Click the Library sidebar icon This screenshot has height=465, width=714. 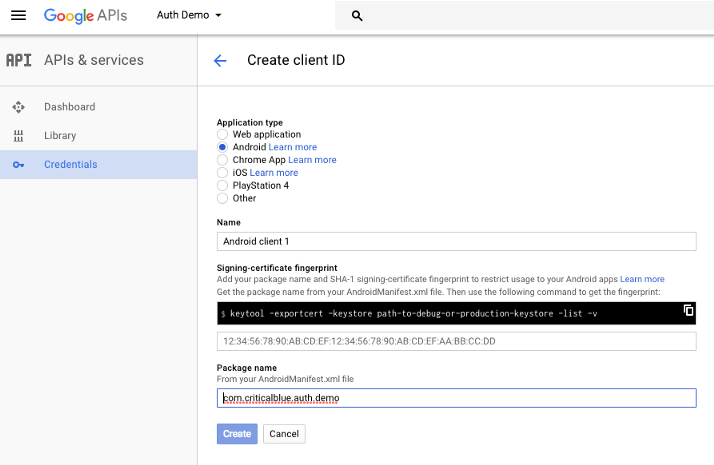pyautogui.click(x=18, y=136)
